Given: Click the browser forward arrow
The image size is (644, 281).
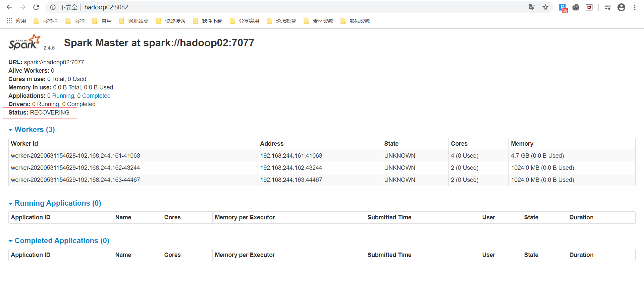Looking at the screenshot, I should [22, 7].
